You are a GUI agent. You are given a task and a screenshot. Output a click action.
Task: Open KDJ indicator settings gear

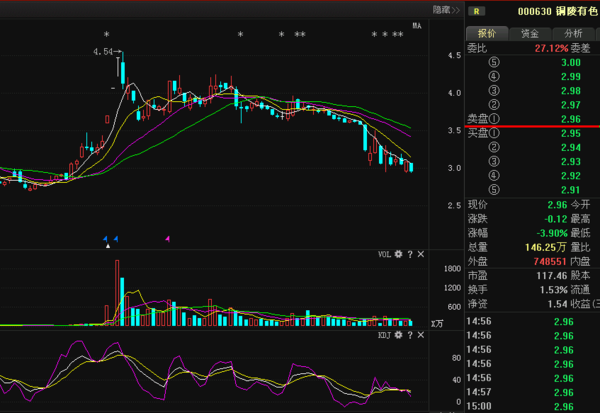point(398,335)
